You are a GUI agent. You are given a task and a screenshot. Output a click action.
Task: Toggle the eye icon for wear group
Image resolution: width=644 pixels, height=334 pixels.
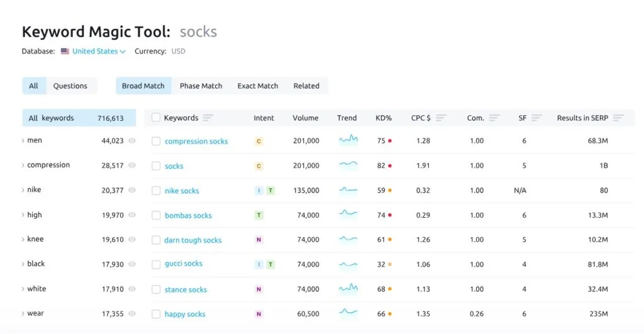pyautogui.click(x=132, y=313)
